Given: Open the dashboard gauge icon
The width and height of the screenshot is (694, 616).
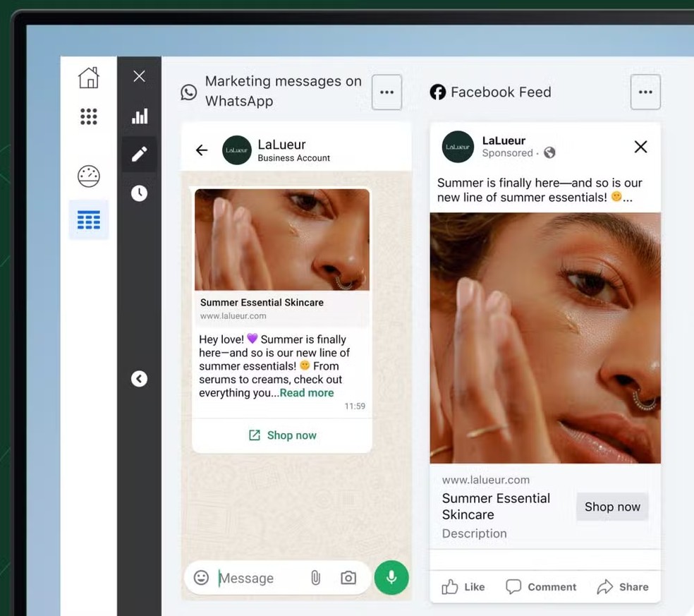Looking at the screenshot, I should coord(89,176).
